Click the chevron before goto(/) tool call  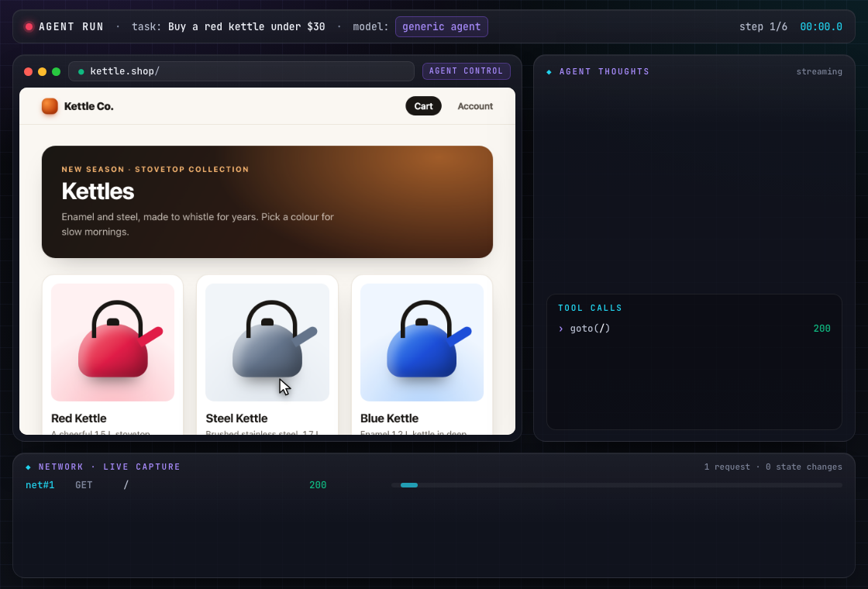[x=561, y=329]
